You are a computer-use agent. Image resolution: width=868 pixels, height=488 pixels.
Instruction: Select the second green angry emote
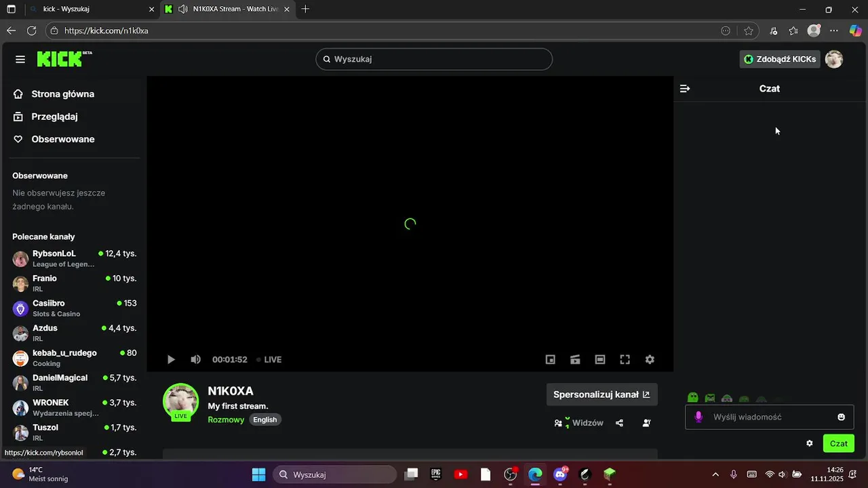click(710, 399)
